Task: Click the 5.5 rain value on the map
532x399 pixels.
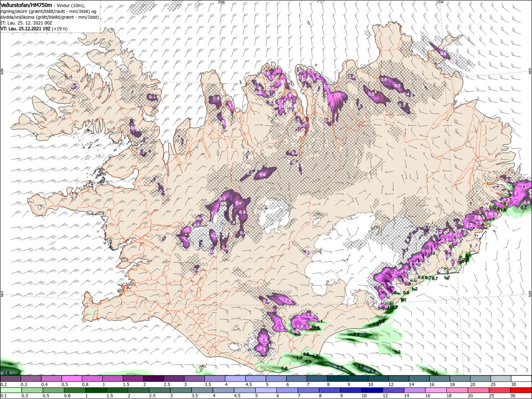Action: pos(340,367)
